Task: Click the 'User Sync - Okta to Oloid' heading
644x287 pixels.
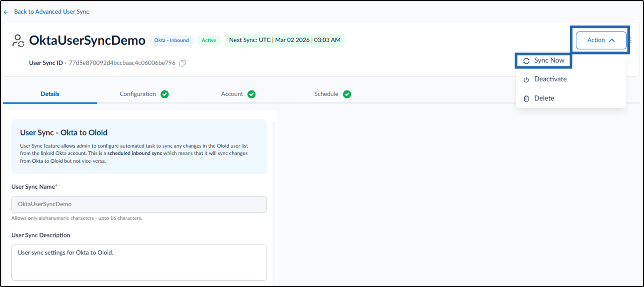Action: (64, 133)
